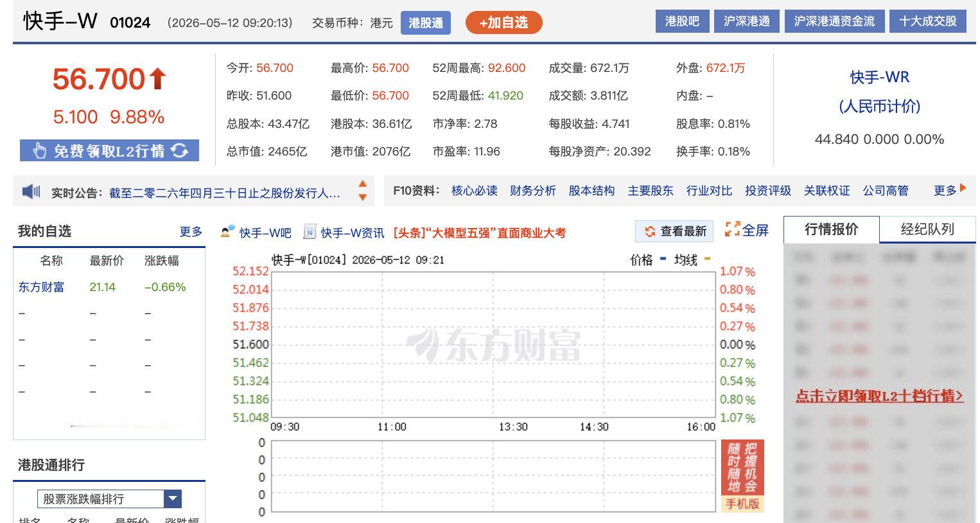This screenshot has height=523, width=980.
Task: Click the orange arrow next to 更多
Action: tap(963, 188)
